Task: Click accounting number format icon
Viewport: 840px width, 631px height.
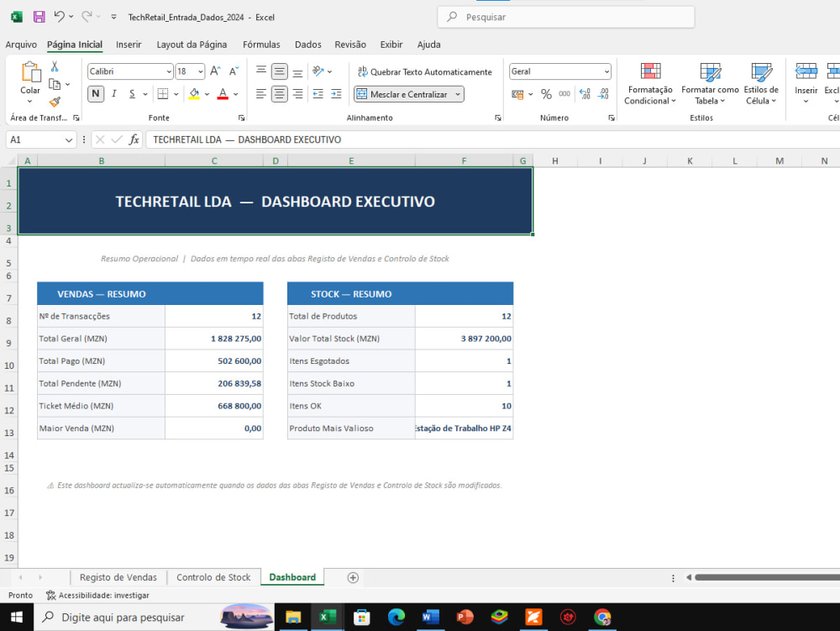Action: coord(517,94)
